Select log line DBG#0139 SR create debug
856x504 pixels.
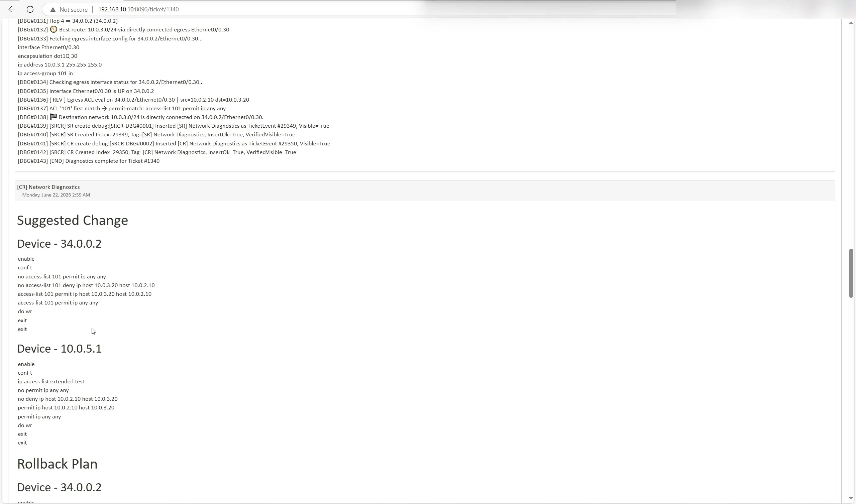(173, 126)
